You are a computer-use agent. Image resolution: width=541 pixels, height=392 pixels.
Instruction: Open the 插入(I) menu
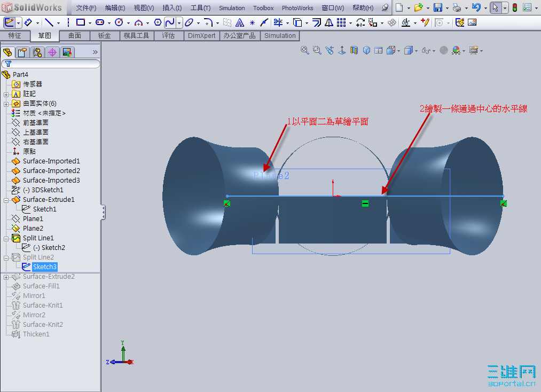point(172,8)
